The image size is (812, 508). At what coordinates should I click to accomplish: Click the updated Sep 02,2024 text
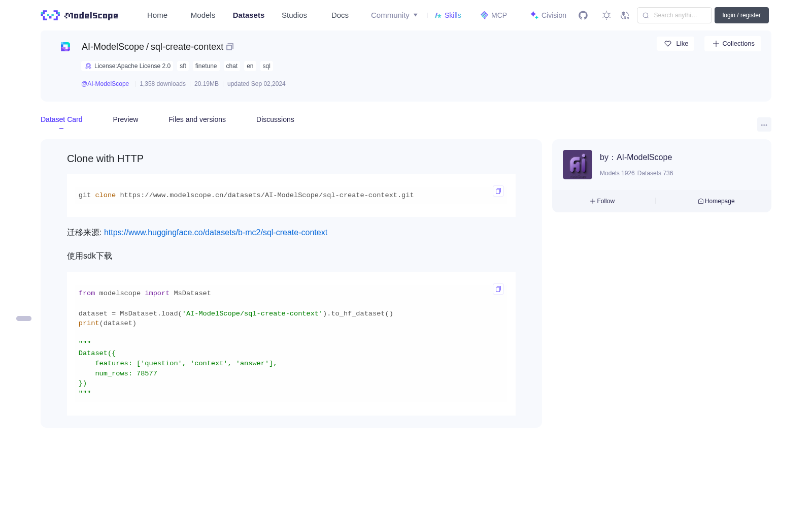coord(256,84)
